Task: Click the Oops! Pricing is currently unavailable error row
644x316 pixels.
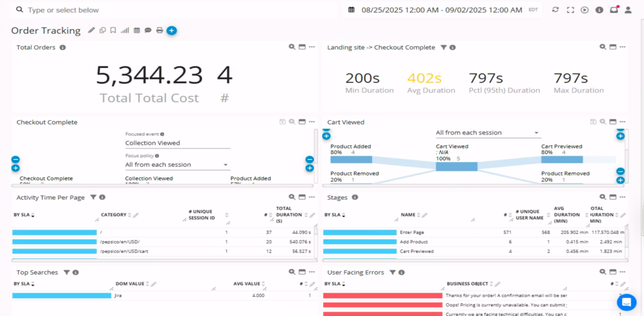Action: pyautogui.click(x=475, y=305)
